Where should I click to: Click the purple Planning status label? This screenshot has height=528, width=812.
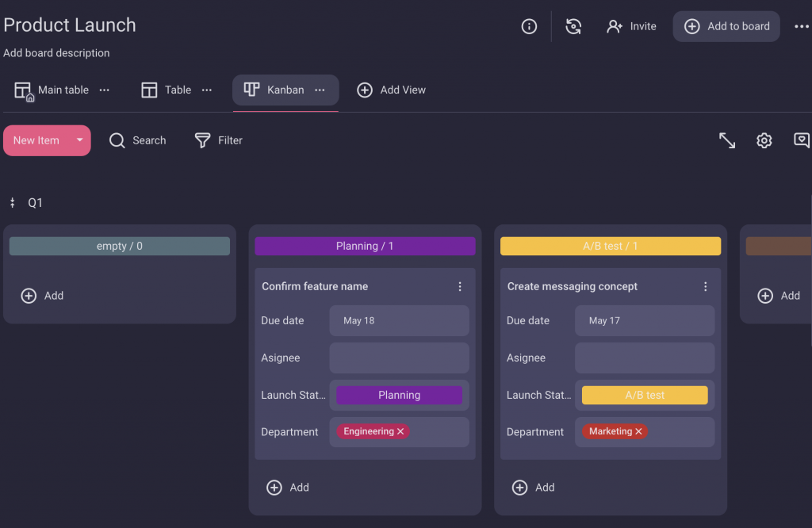click(399, 395)
